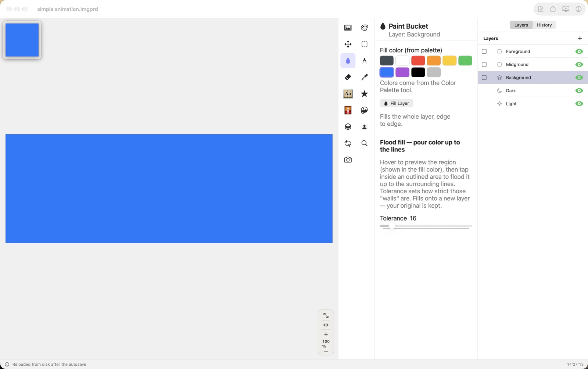The image size is (588, 369).
Task: Select the marquee selection tool
Action: click(x=364, y=44)
